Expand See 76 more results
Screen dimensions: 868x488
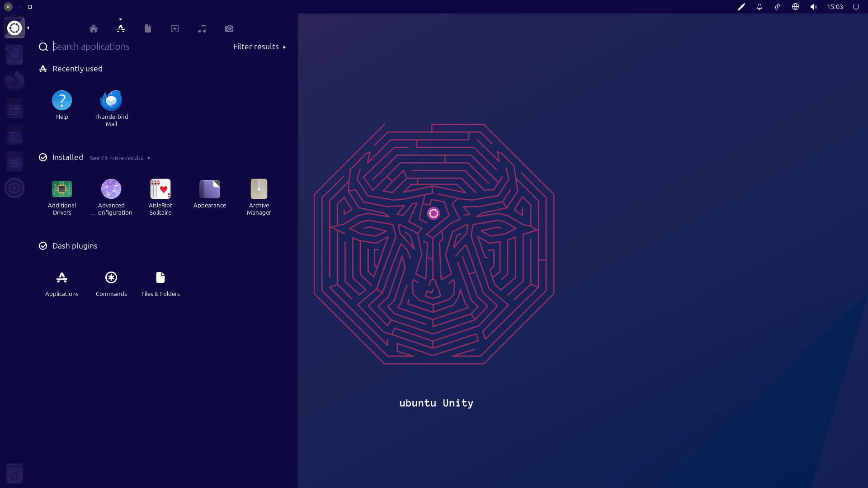[x=120, y=158]
